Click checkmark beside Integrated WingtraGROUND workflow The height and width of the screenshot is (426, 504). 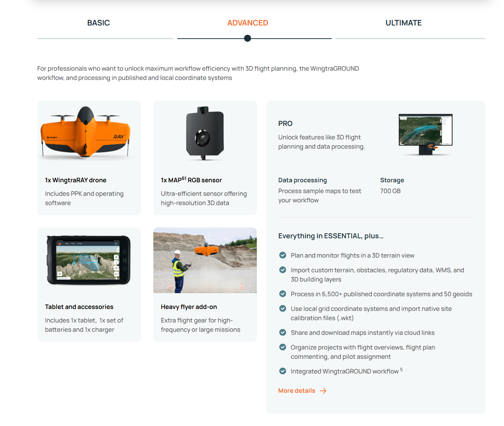pyautogui.click(x=283, y=371)
